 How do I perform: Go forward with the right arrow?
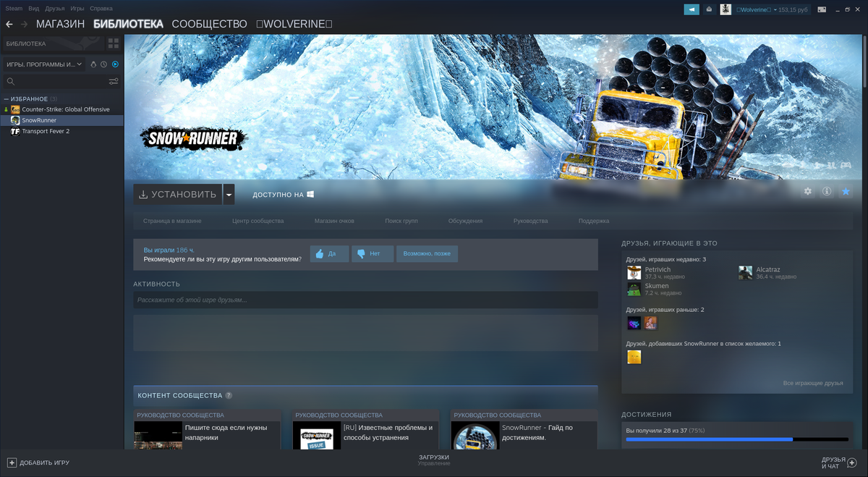tap(25, 24)
